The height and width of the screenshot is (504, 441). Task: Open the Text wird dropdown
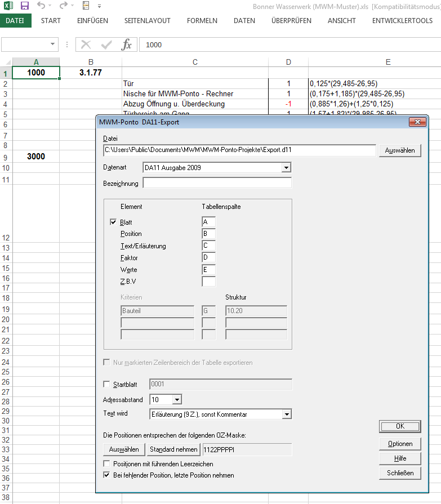point(286,414)
